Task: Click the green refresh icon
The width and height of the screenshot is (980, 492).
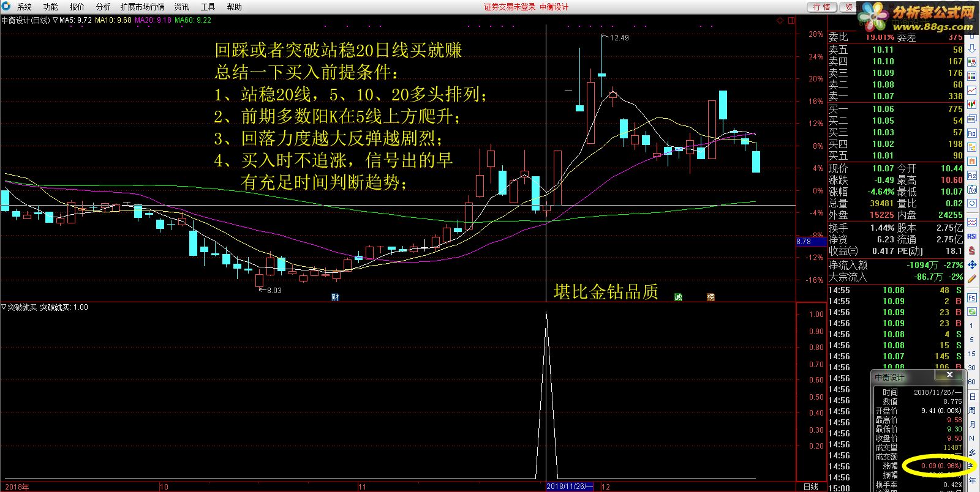Action: [x=972, y=311]
